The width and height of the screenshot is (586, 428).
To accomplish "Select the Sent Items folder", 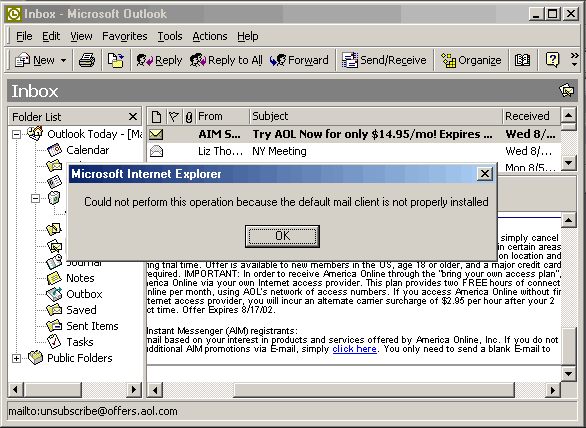I will point(92,326).
